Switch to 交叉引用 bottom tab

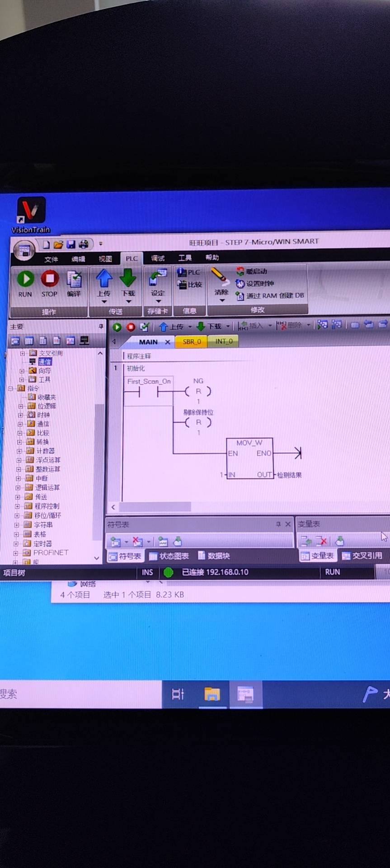362,556
